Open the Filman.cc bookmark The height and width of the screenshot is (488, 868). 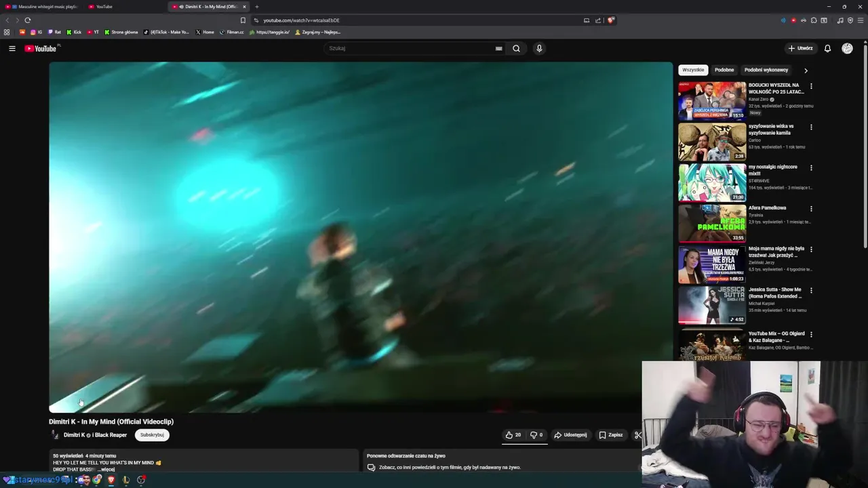pos(232,32)
